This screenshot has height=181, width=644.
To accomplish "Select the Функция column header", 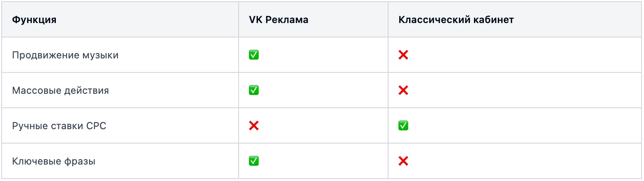I will pos(34,20).
